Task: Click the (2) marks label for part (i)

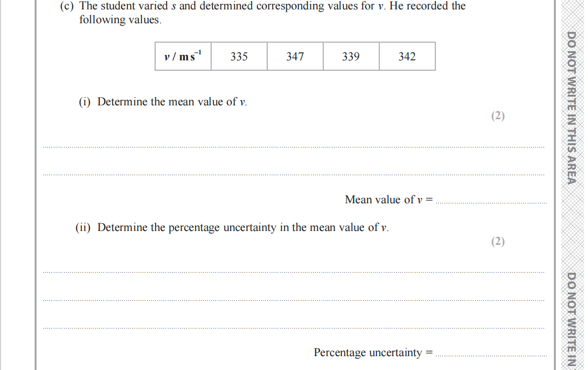Action: point(498,116)
